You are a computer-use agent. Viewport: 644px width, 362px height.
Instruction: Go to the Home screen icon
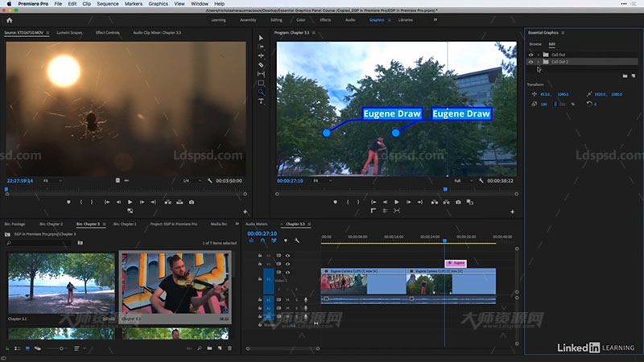pyautogui.click(x=10, y=20)
